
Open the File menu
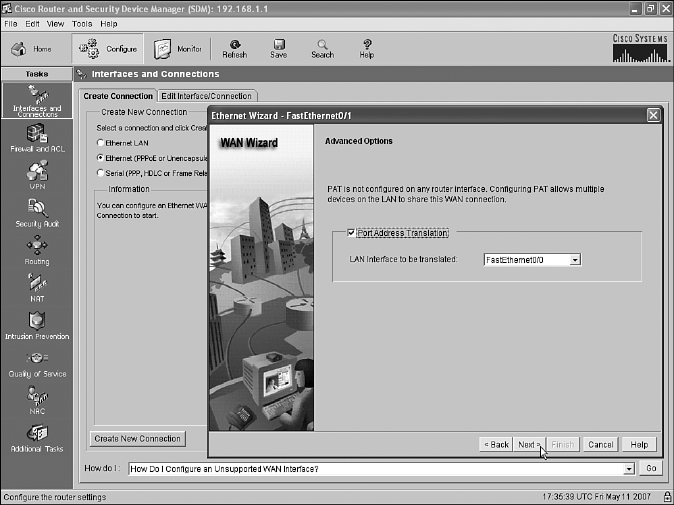pyautogui.click(x=11, y=24)
